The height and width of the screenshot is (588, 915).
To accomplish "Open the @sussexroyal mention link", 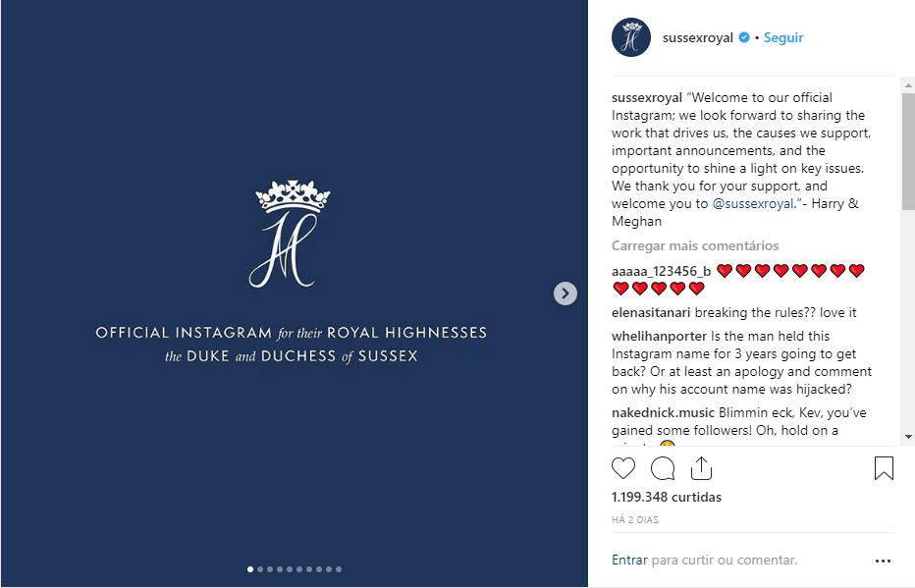I will (752, 204).
